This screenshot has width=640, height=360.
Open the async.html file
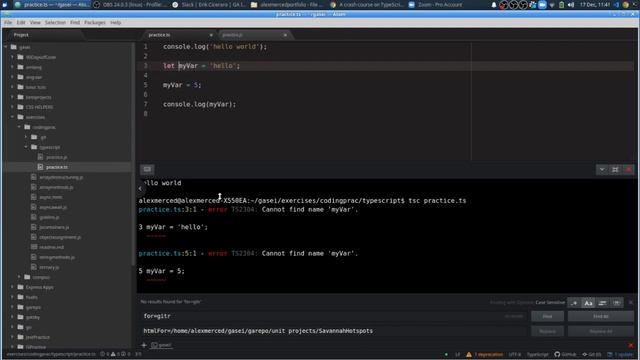pos(51,197)
